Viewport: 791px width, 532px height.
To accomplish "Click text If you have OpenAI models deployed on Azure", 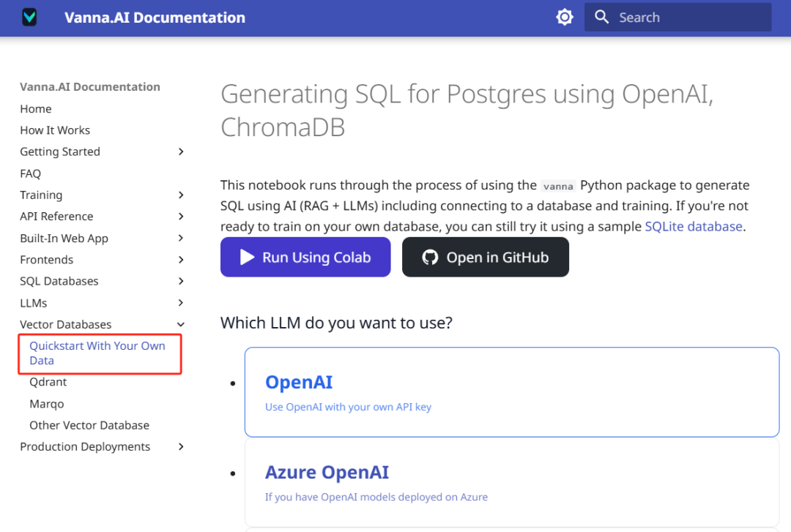I will [x=376, y=497].
